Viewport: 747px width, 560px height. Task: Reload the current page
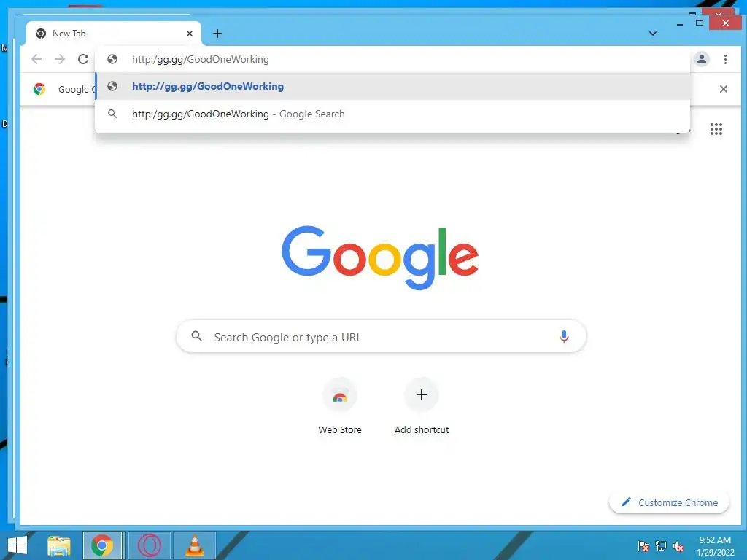click(83, 59)
